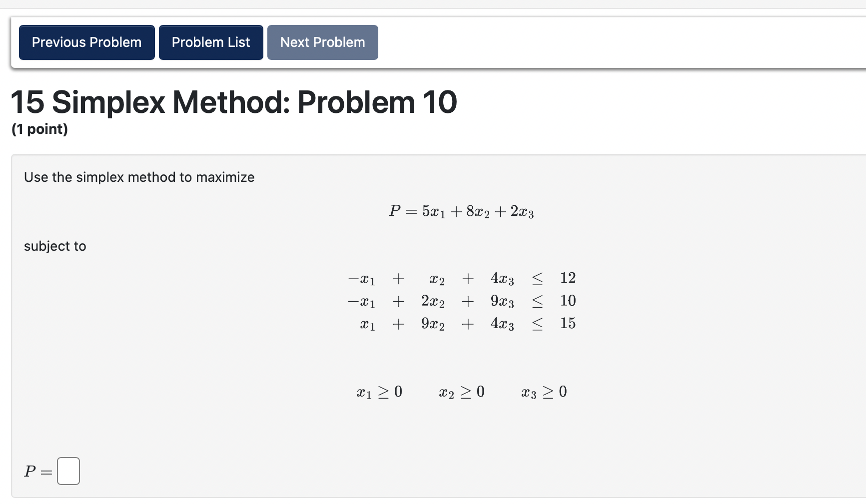Click the (1 point) label

(x=40, y=129)
